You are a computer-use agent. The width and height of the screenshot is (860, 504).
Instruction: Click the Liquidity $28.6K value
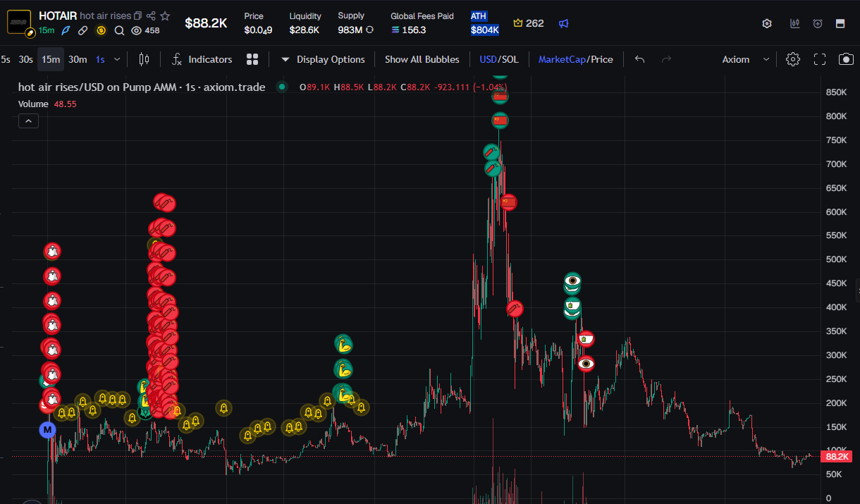tap(305, 30)
